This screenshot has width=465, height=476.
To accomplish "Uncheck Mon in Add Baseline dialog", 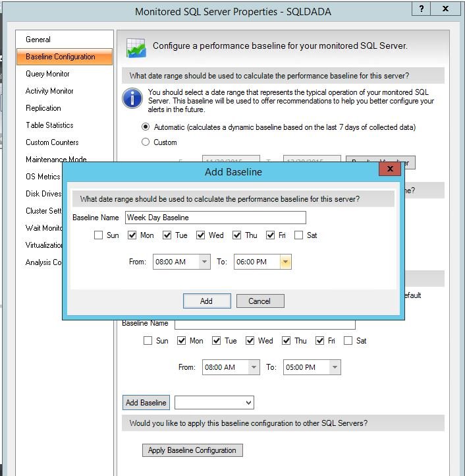I will 132,235.
